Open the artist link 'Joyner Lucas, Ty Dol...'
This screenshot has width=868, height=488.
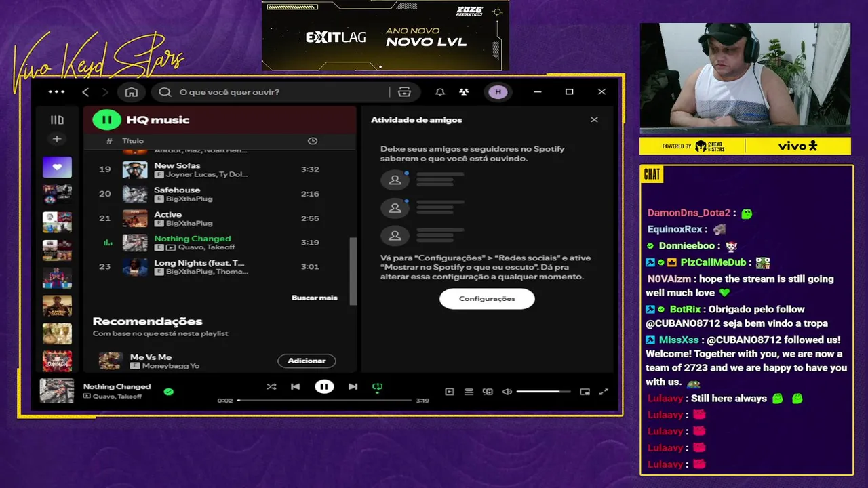coord(207,174)
